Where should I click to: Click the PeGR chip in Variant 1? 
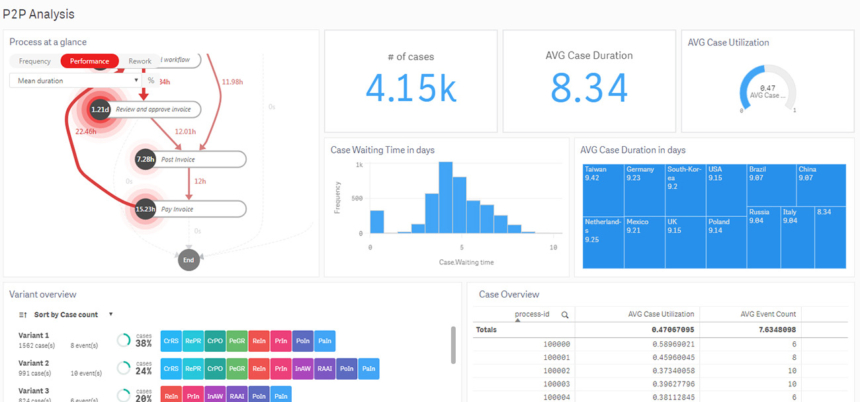[x=236, y=341]
